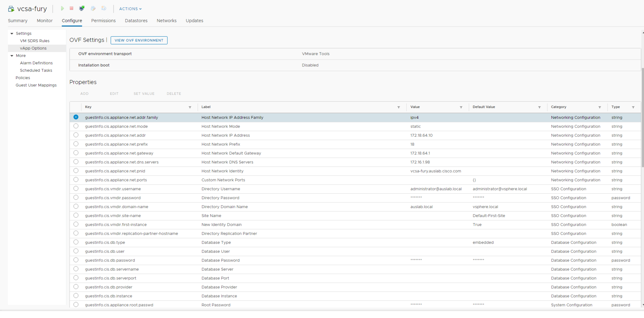
Task: Switch to the Permissions tab
Action: pyautogui.click(x=103, y=21)
